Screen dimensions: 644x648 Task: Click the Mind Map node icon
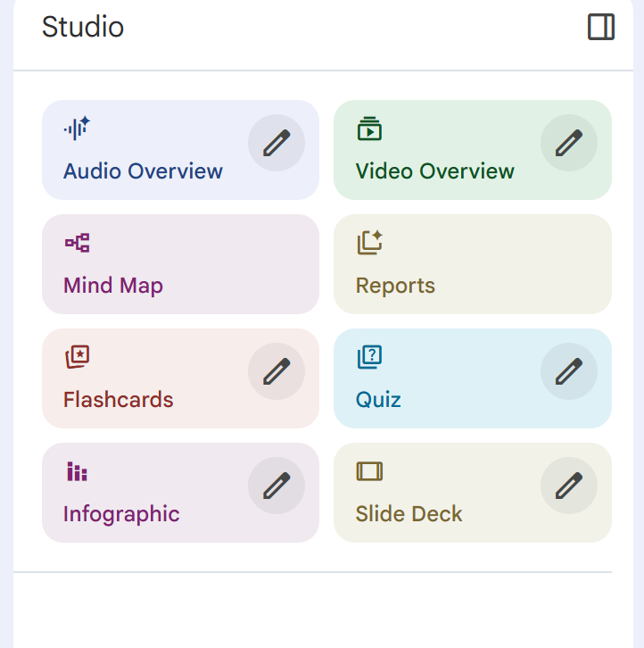pyautogui.click(x=77, y=243)
